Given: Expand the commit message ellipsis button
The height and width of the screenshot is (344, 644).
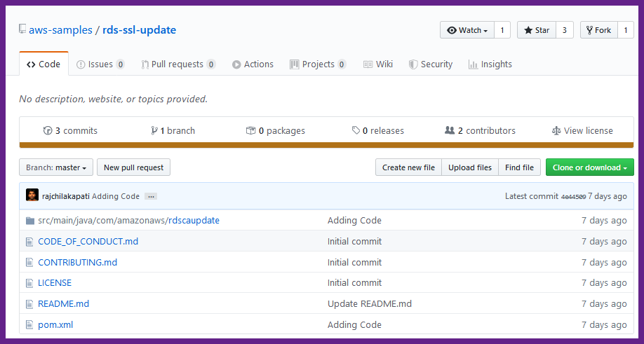Looking at the screenshot, I should coord(151,196).
